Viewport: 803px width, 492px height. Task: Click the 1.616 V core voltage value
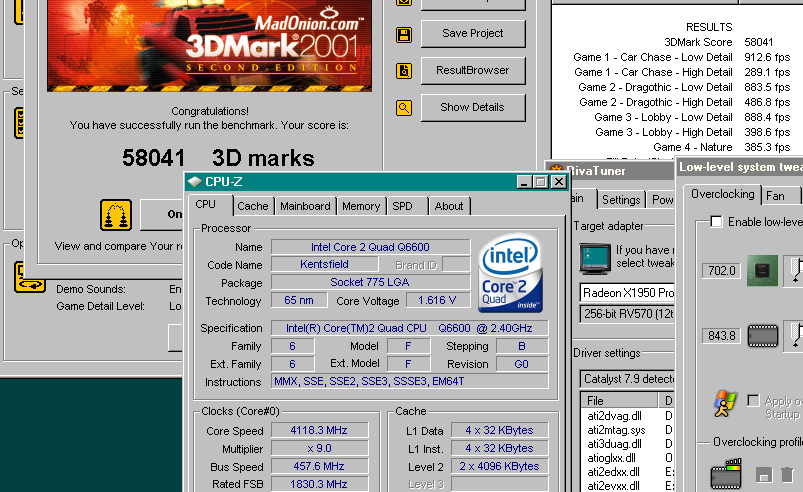(x=438, y=300)
